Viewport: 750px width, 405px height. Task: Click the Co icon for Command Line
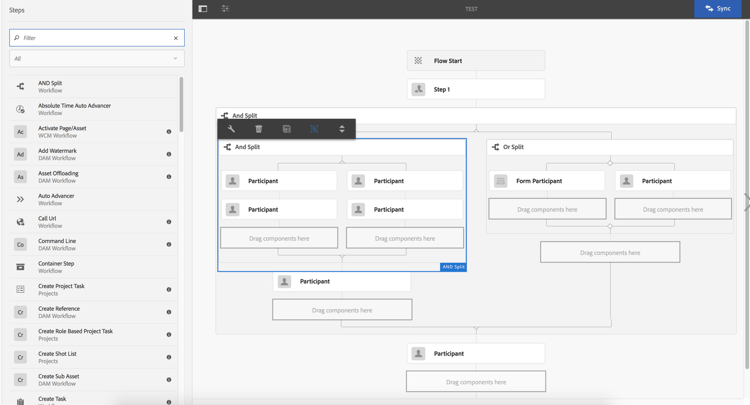point(20,244)
